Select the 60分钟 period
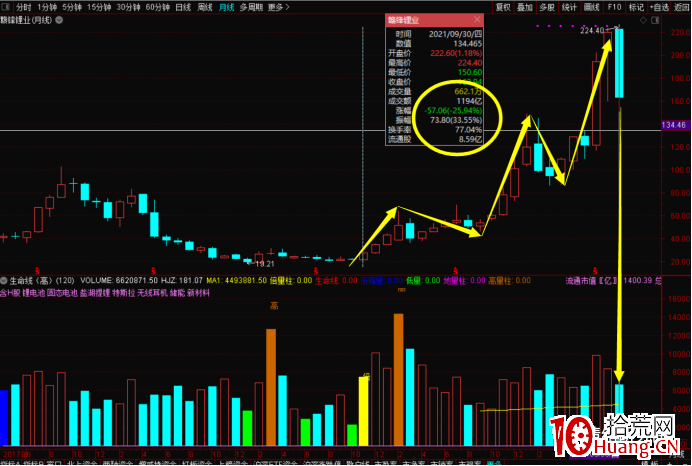Screen dimensions: 692x466 (157, 7)
